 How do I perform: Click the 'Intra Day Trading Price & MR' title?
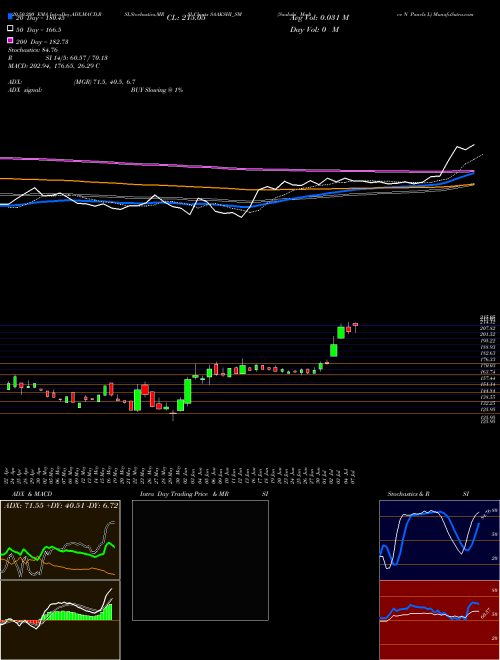(x=184, y=494)
